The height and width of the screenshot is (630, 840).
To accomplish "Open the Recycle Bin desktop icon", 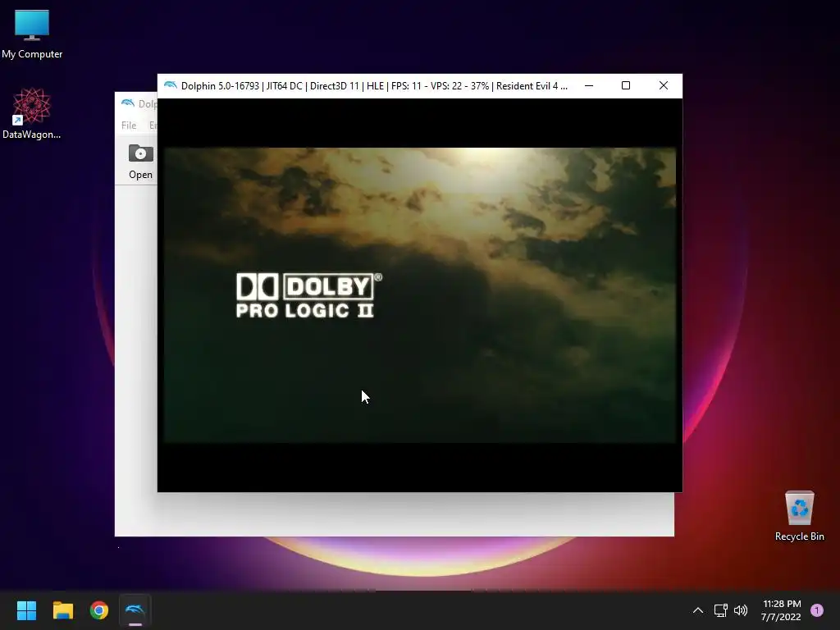I will 799,516.
